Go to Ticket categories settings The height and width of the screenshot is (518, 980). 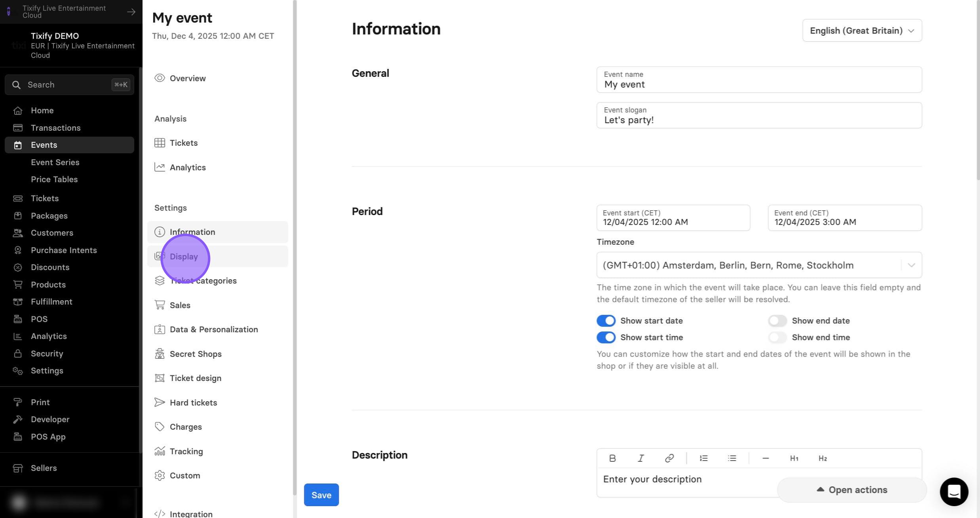point(217,280)
